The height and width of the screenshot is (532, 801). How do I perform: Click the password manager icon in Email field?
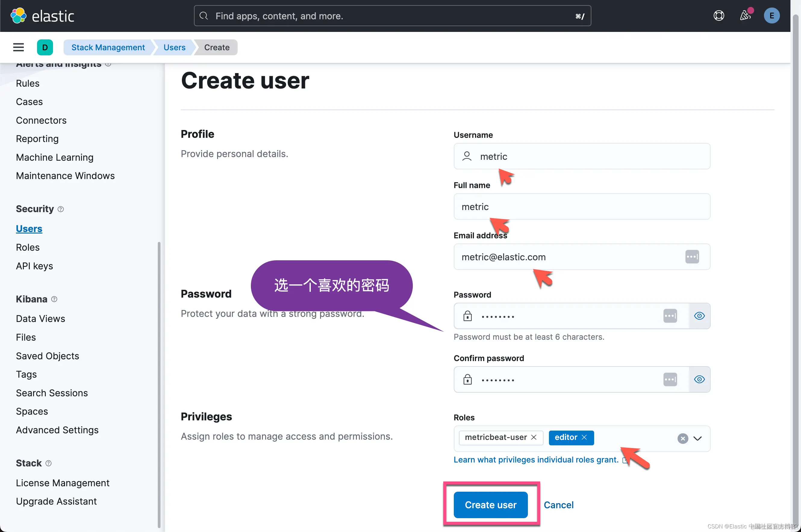pyautogui.click(x=692, y=257)
